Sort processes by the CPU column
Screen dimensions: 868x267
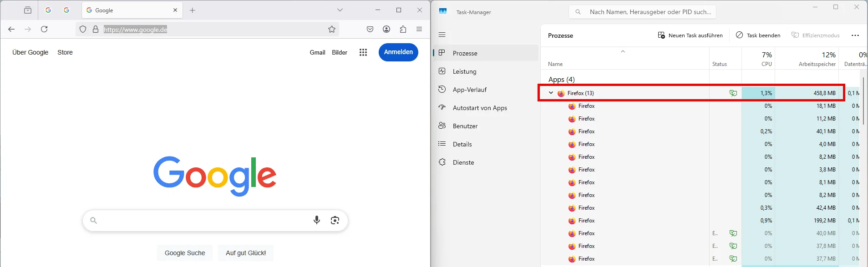pyautogui.click(x=758, y=59)
